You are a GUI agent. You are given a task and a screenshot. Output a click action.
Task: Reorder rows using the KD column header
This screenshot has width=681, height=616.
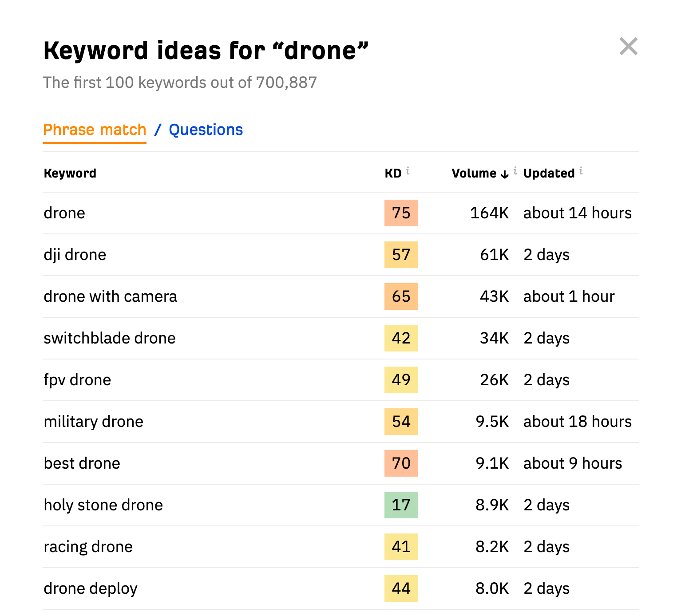pyautogui.click(x=393, y=174)
